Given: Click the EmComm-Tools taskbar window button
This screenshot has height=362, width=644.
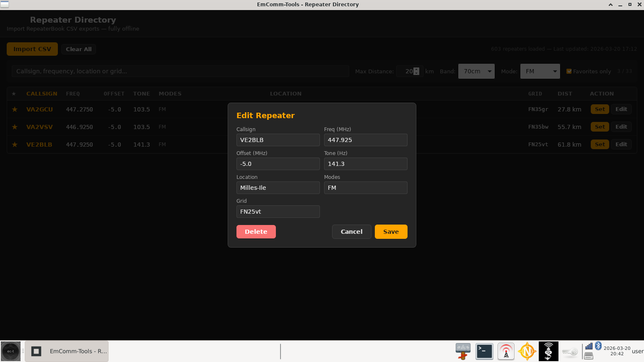Looking at the screenshot, I should tap(67, 351).
